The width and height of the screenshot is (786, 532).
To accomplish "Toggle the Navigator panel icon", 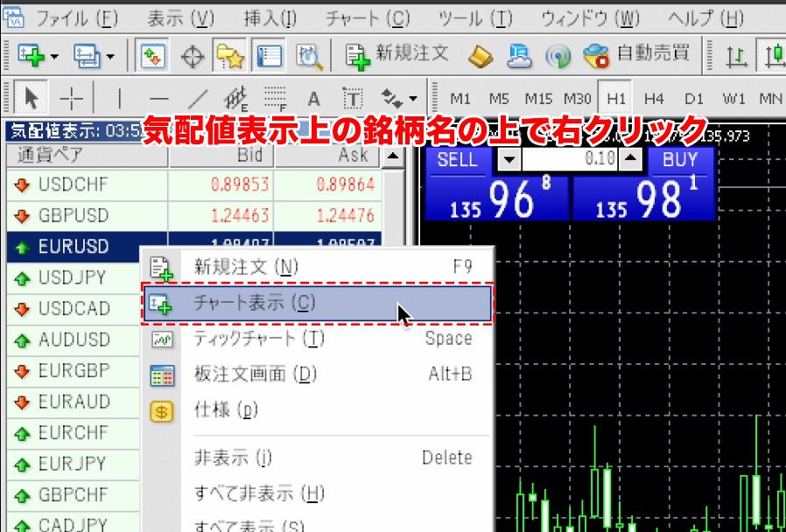I will coord(231,57).
